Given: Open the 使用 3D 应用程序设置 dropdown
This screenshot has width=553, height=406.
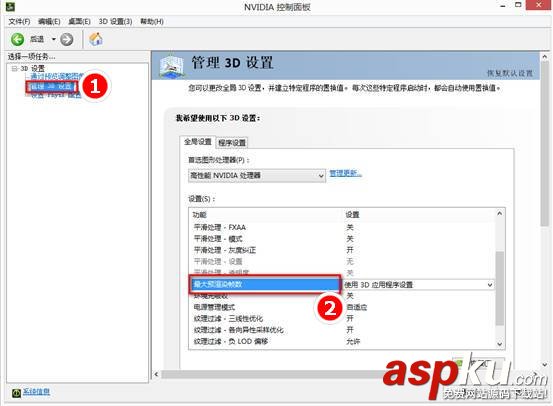Looking at the screenshot, I should (x=418, y=285).
